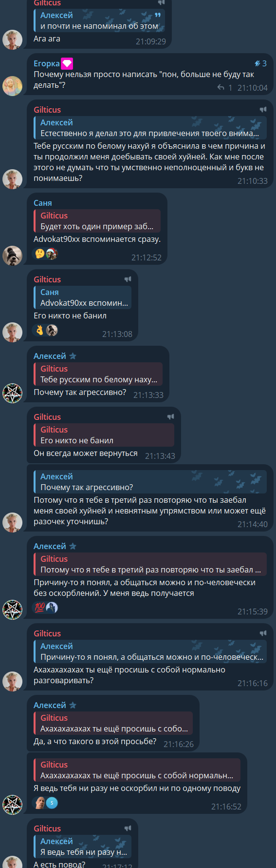Open Саня's avatar next to Advokat90xx message
276x868 pixels.
click(12, 256)
